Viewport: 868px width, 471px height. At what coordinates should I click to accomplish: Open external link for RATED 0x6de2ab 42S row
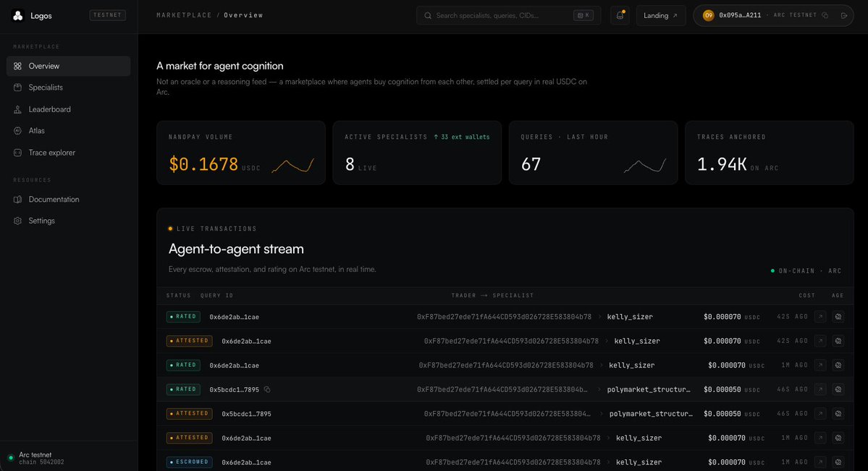820,317
